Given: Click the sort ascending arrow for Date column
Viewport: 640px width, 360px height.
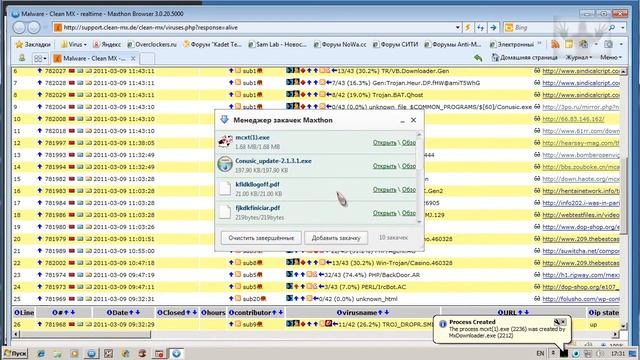Looking at the screenshot, I should [x=131, y=312].
